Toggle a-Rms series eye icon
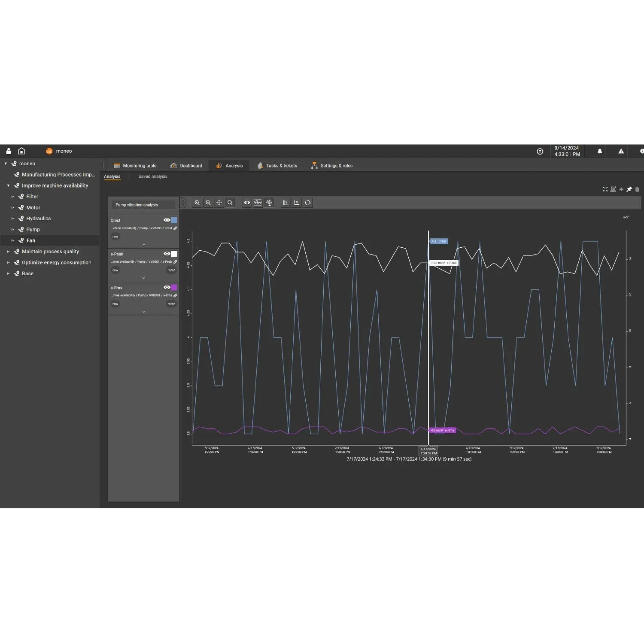 (x=167, y=288)
